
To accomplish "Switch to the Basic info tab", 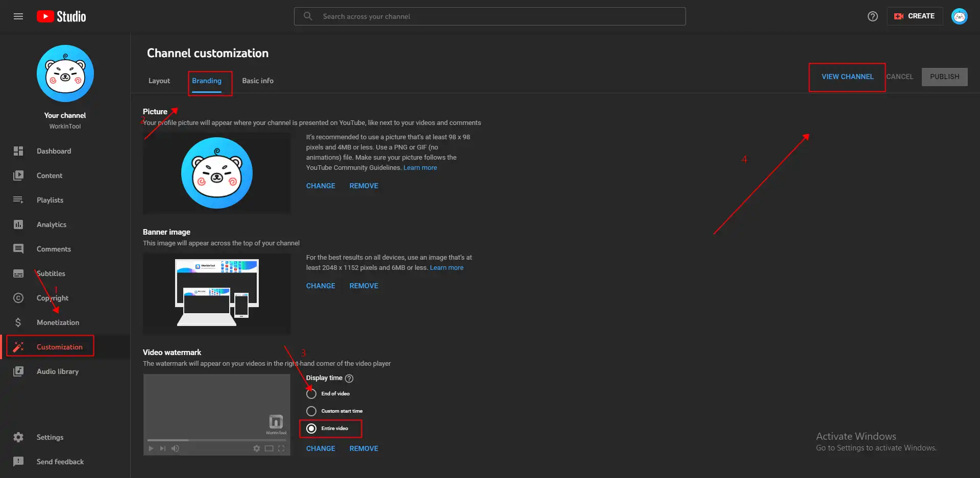I will (x=258, y=81).
